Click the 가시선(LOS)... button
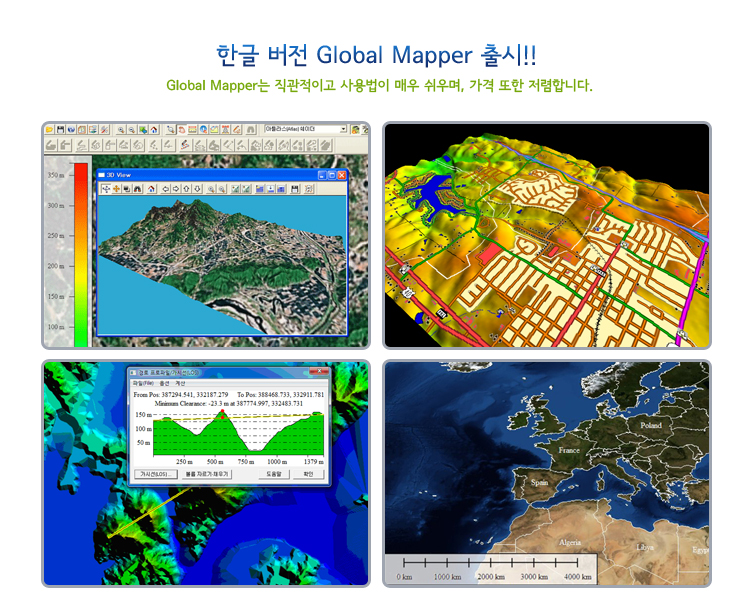The height and width of the screenshot is (600, 750). click(x=155, y=474)
